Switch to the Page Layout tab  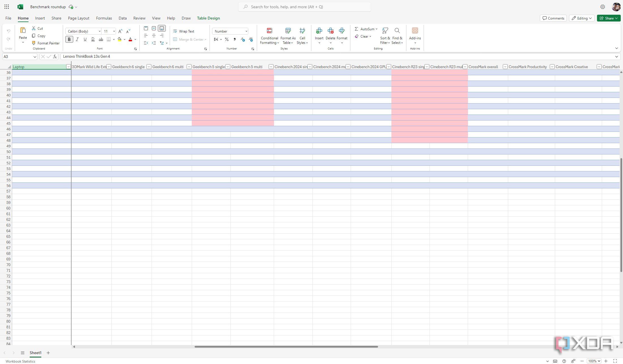click(x=79, y=18)
